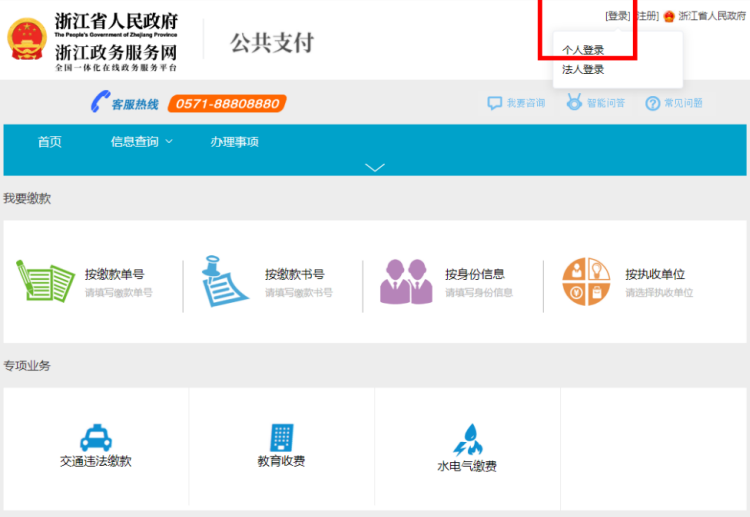
Task: Click the 常见问题 question mark icon
Action: tap(653, 103)
